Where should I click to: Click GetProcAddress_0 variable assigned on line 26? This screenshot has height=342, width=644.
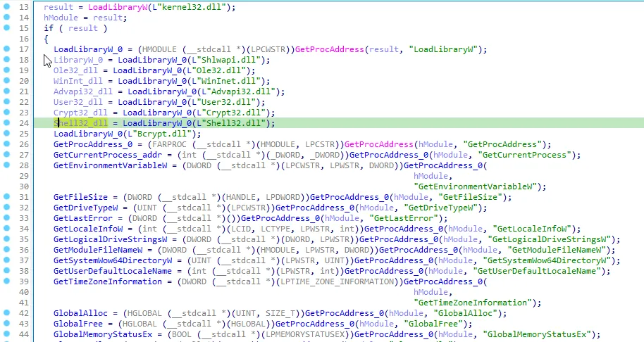93,144
